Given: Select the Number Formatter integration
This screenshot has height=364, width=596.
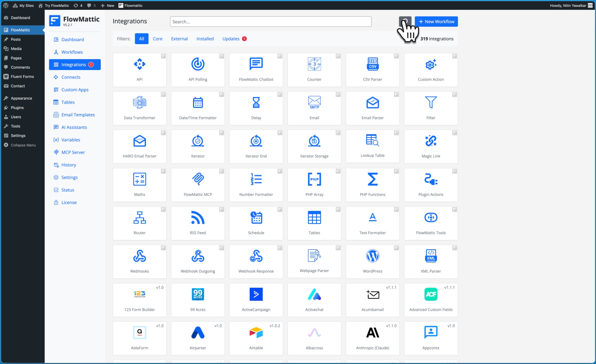Looking at the screenshot, I should [x=256, y=185].
